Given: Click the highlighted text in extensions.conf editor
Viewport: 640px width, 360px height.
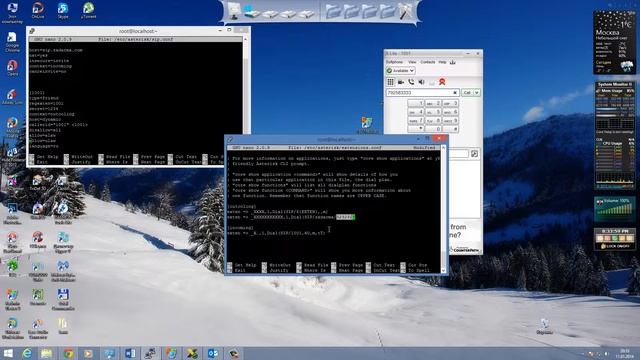Looking at the screenshot, I should (x=345, y=217).
